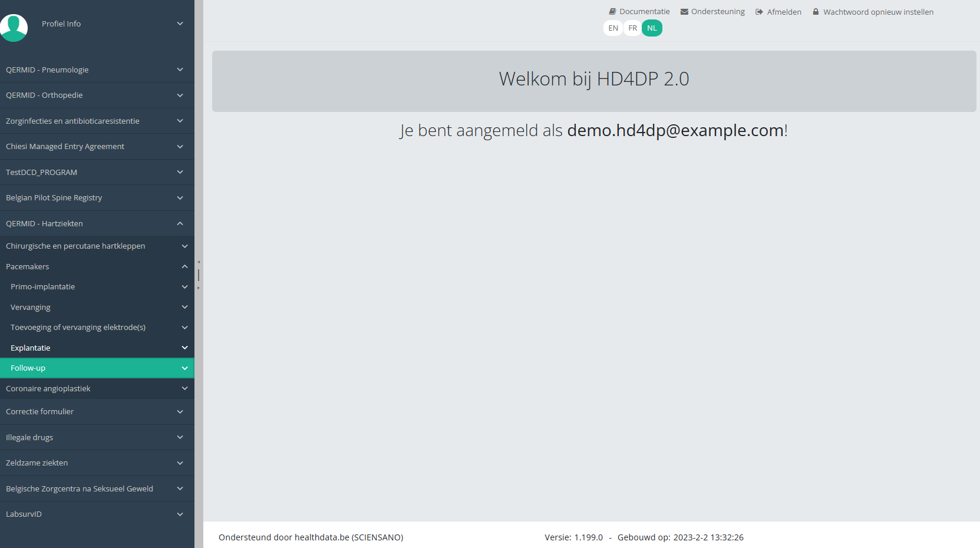
Task: Click the user profile avatar icon
Action: pyautogui.click(x=14, y=27)
